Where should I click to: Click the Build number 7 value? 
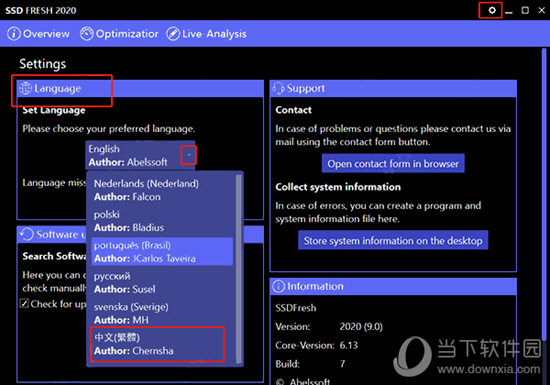342,364
